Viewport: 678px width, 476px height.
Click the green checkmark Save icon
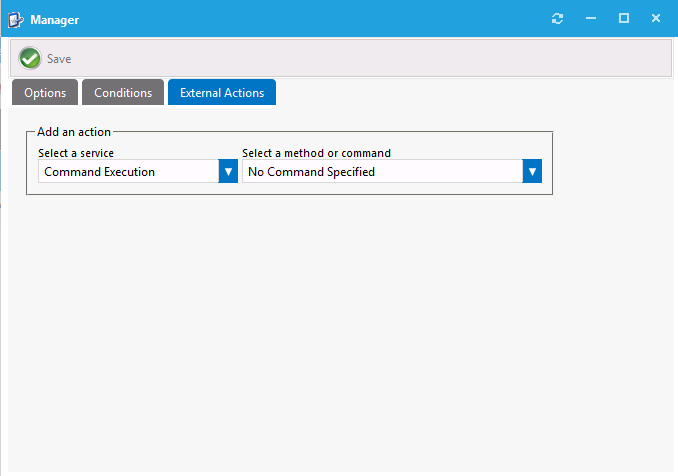30,58
